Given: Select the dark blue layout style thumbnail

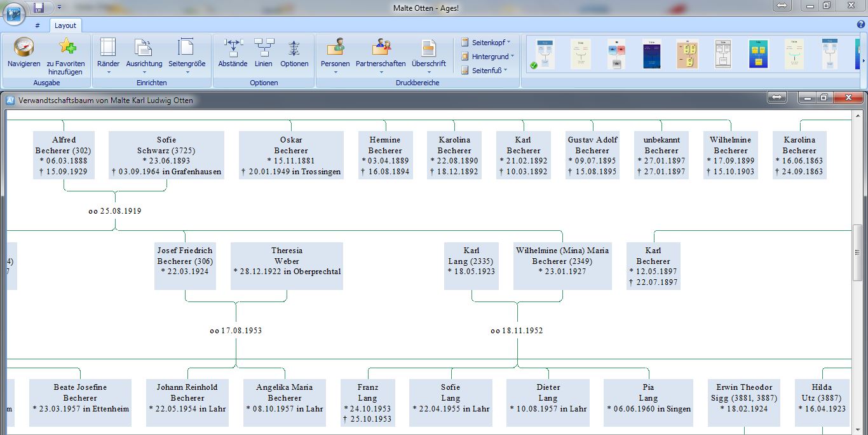Looking at the screenshot, I should 651,54.
